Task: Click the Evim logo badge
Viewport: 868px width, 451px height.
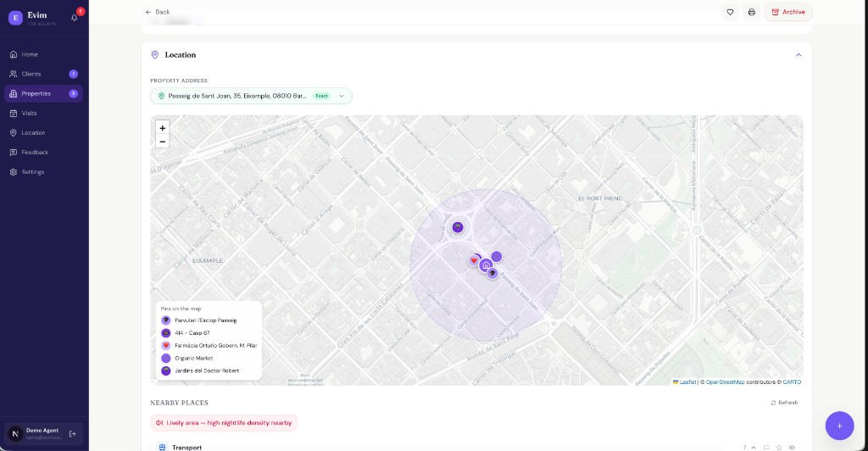Action: (x=15, y=18)
